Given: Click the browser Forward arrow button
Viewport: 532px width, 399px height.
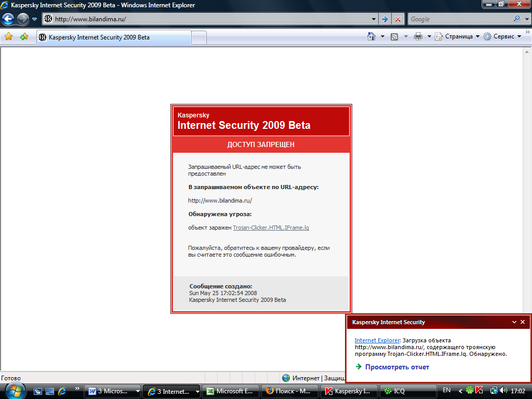Looking at the screenshot, I should (x=23, y=19).
